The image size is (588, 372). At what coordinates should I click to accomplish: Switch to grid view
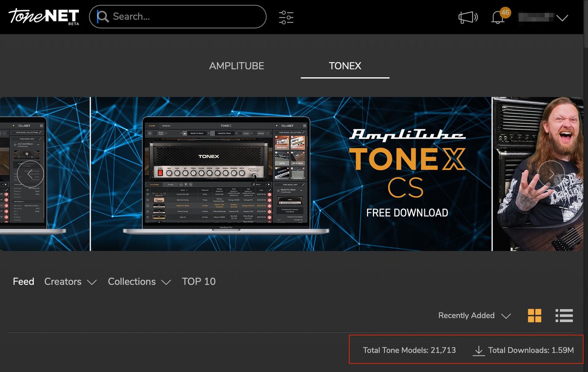(x=535, y=316)
